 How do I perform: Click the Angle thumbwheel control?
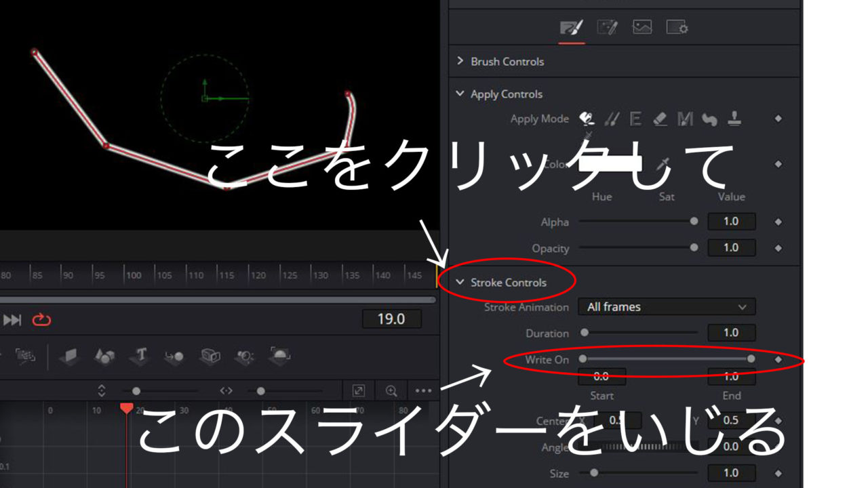tap(639, 447)
